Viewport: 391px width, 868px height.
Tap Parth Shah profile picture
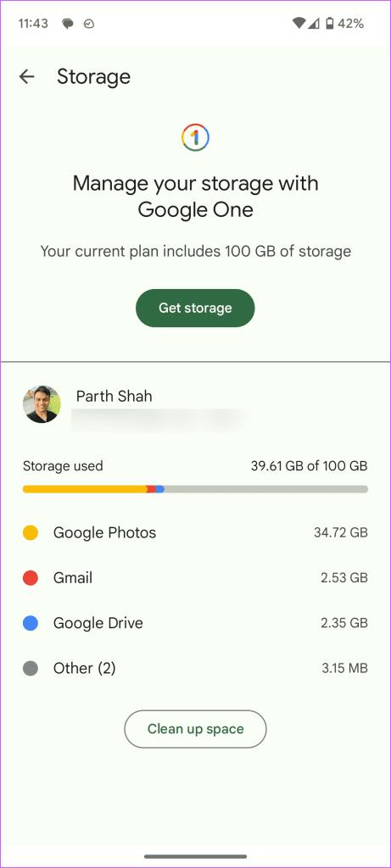pyautogui.click(x=42, y=404)
